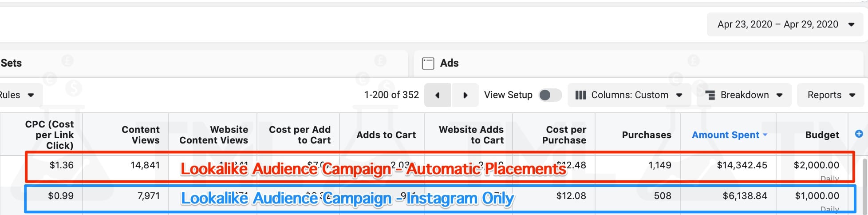Switch to the Ads tab
The width and height of the screenshot is (868, 215).
pyautogui.click(x=449, y=63)
